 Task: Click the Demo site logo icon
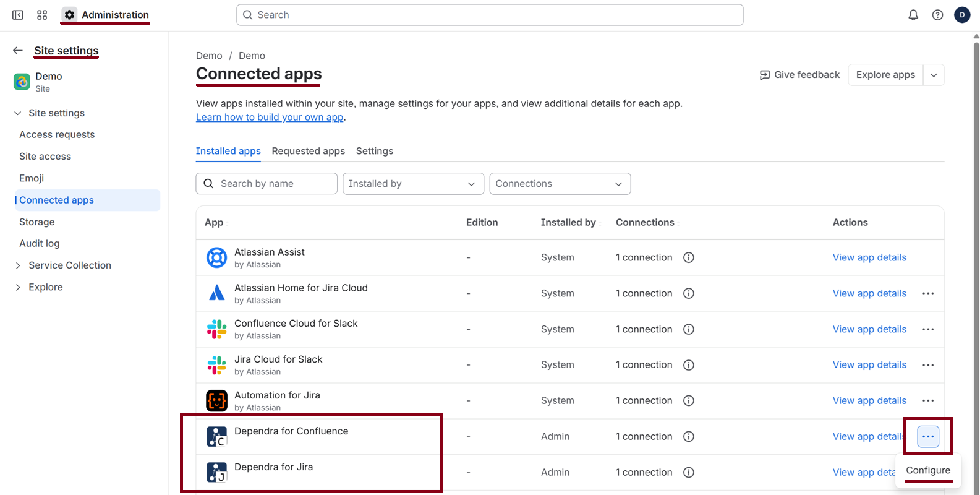click(x=22, y=82)
